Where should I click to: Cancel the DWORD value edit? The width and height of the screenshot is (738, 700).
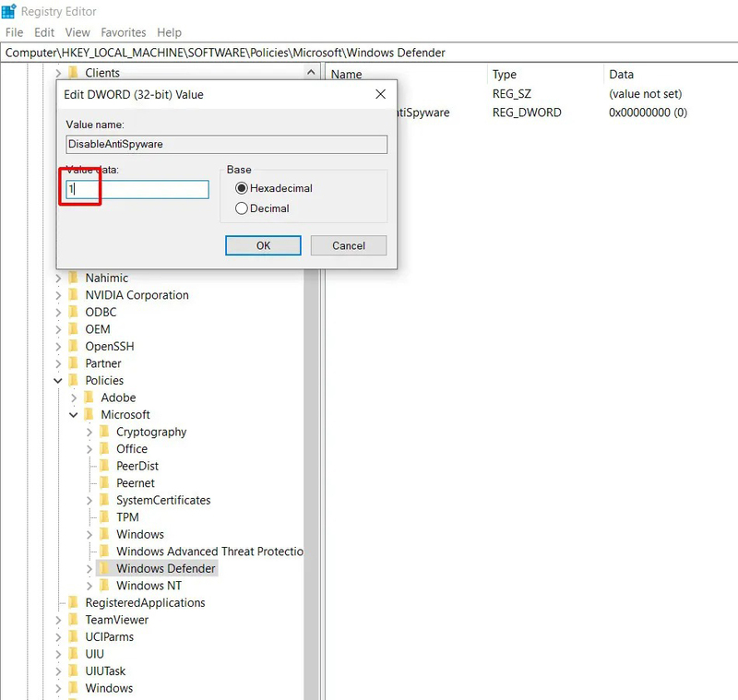(x=349, y=245)
